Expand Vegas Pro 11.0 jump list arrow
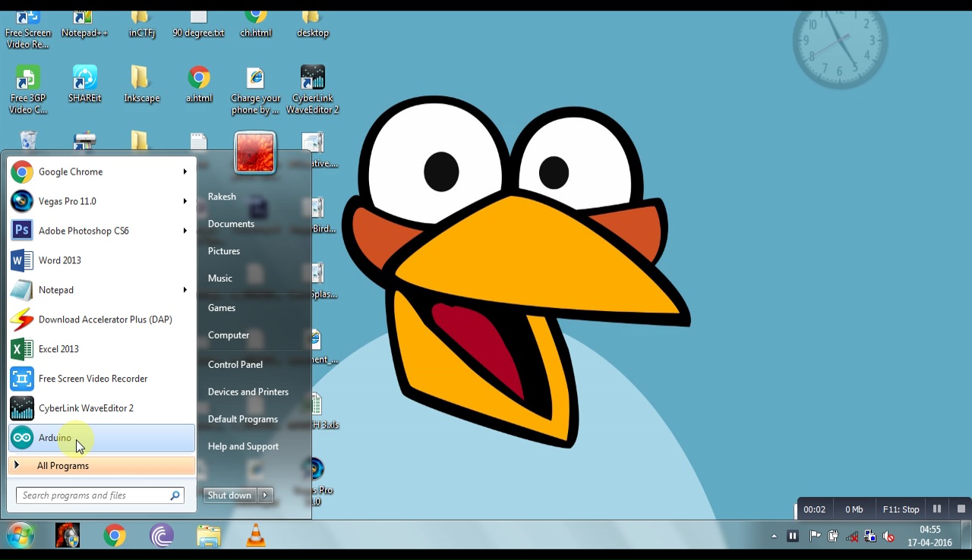Image resolution: width=972 pixels, height=560 pixels. pyautogui.click(x=185, y=202)
